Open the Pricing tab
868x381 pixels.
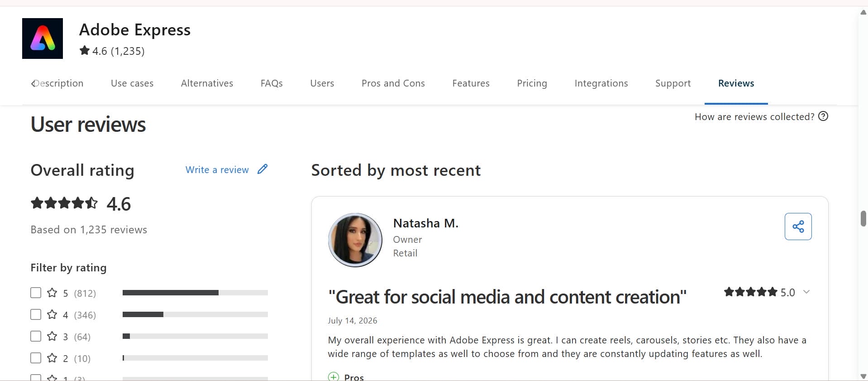[x=532, y=83]
